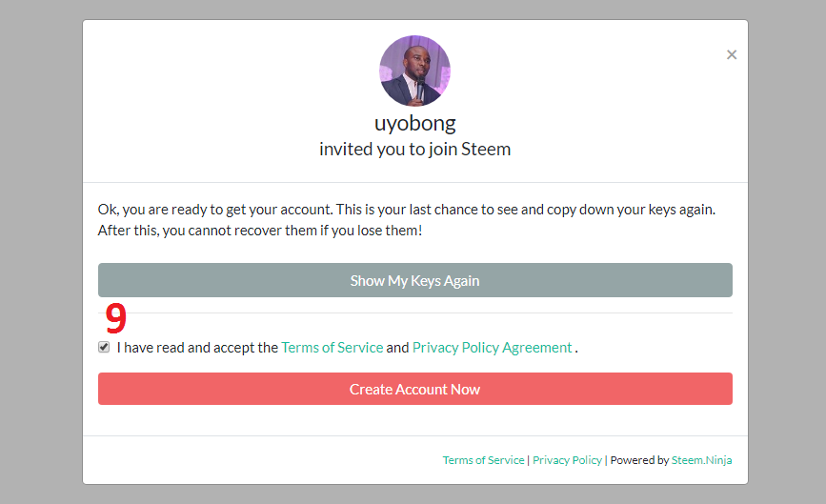Image resolution: width=826 pixels, height=504 pixels.
Task: Open the Privacy Policy Agreement link
Action: tap(492, 348)
